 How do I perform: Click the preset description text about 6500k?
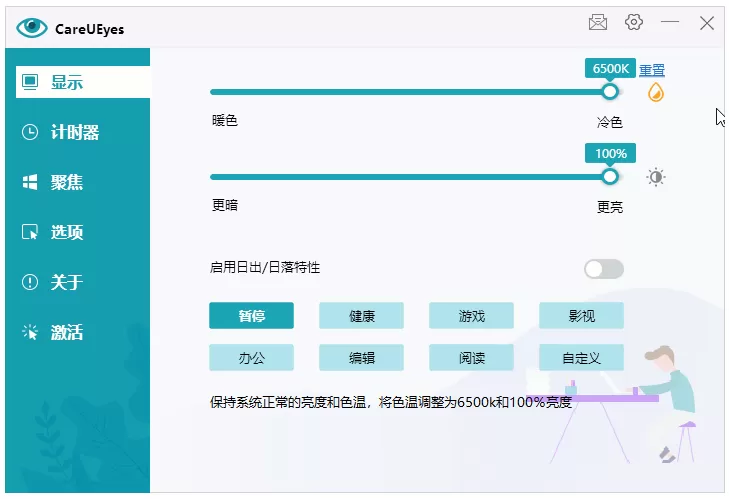click(391, 402)
